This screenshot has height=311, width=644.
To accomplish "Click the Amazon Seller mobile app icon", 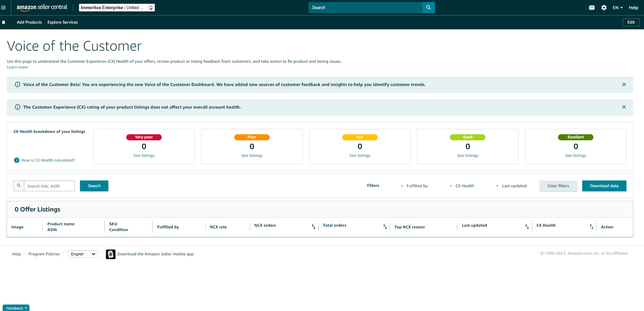I will (111, 254).
